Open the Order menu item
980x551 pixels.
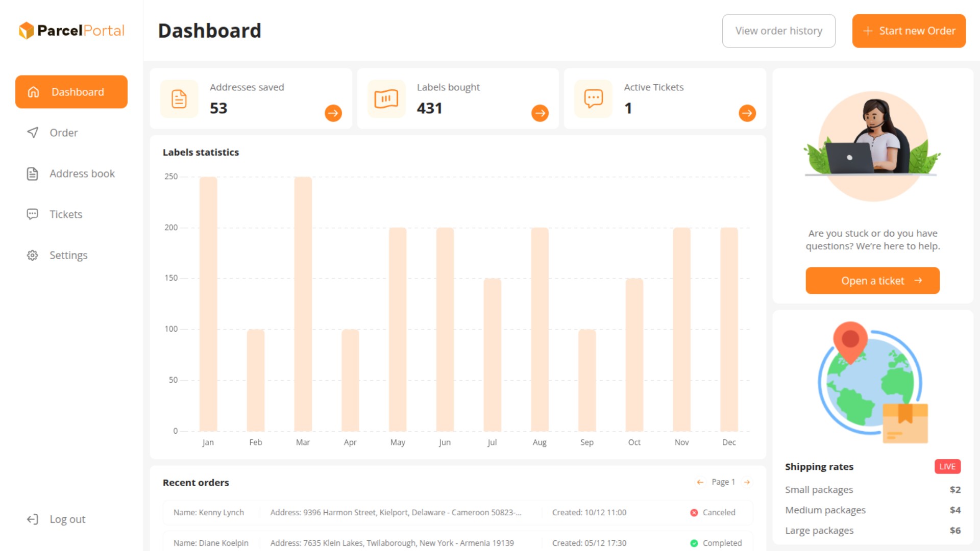(x=63, y=133)
